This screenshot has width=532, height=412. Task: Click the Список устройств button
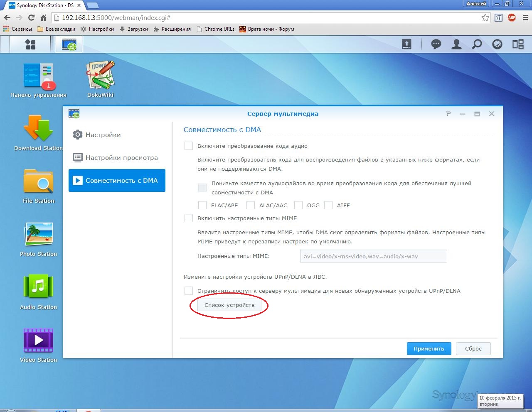click(x=229, y=305)
